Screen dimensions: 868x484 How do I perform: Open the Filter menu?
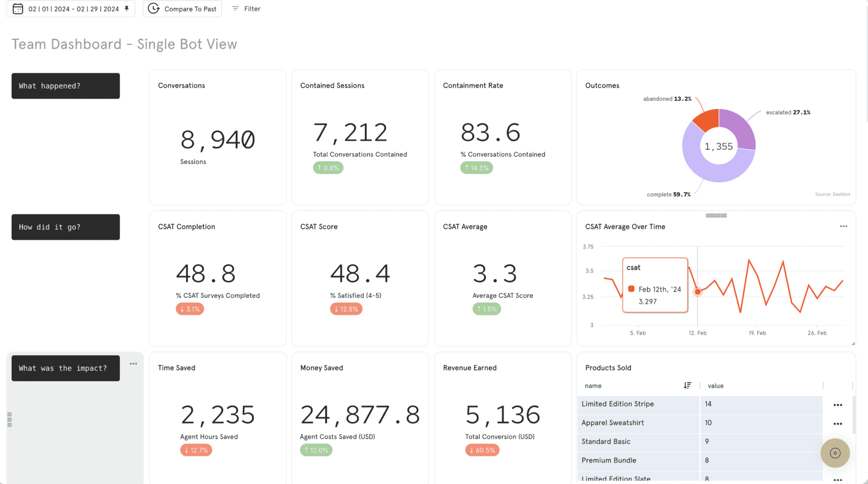click(246, 9)
